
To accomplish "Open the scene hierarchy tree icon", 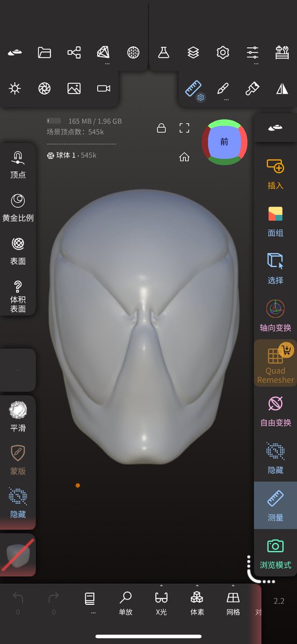I will click(74, 53).
